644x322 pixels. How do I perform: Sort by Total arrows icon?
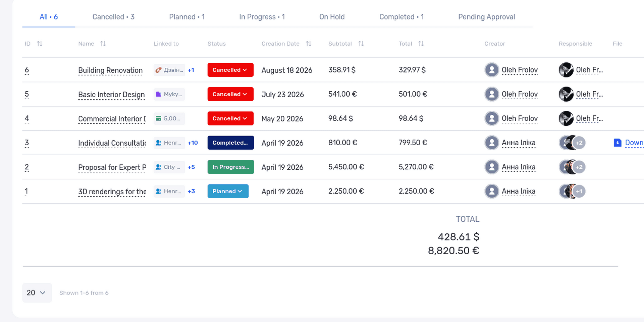click(421, 44)
